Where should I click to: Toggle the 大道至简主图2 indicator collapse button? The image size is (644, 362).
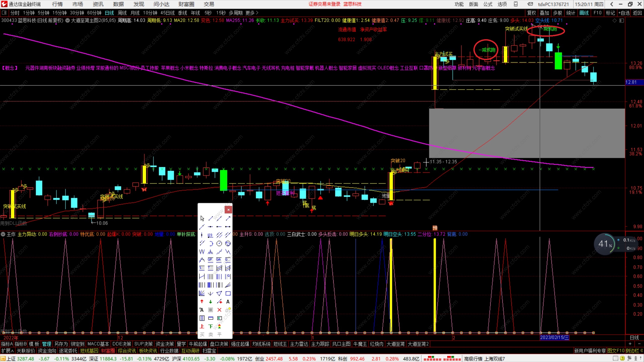click(x=67, y=21)
